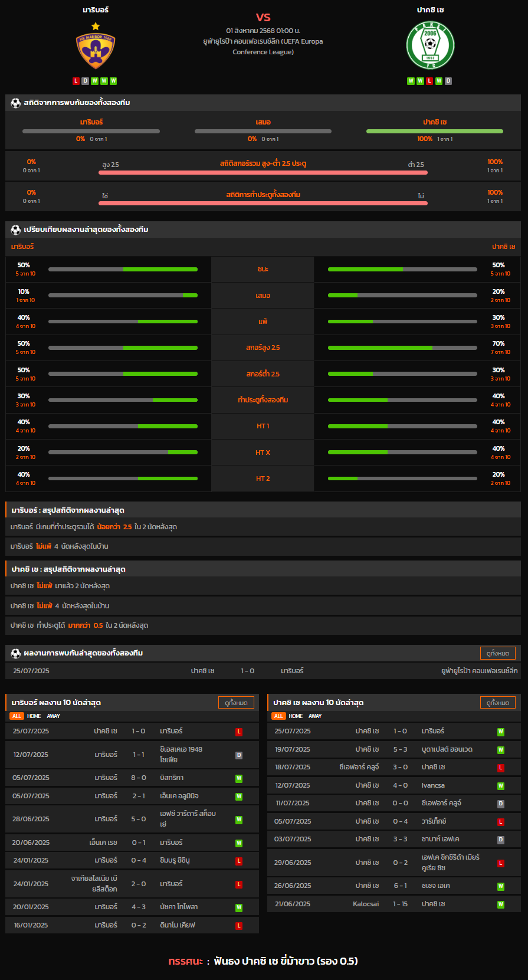Click the both teams scoring red bar
Screen dimensions: 528x980
tap(263, 203)
